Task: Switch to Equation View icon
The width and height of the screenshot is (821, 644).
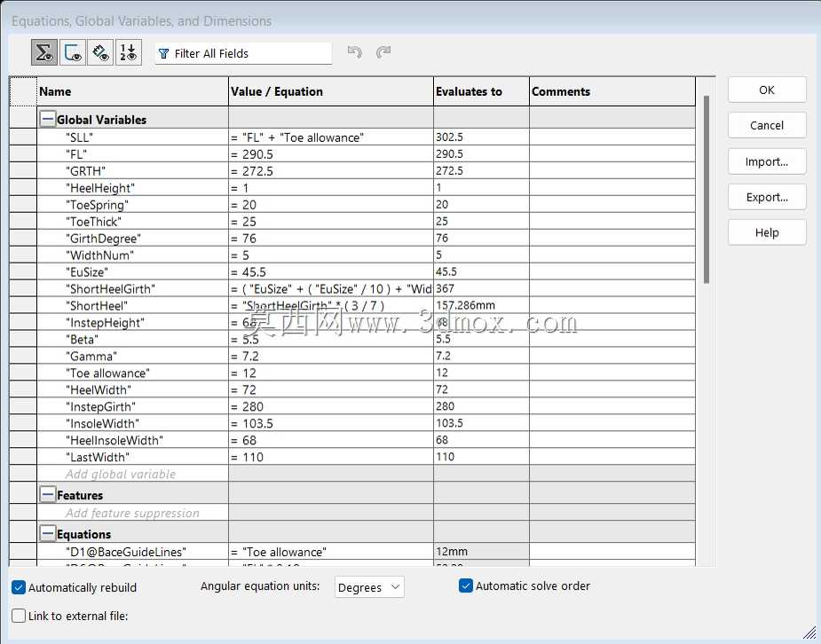Action: [x=44, y=53]
